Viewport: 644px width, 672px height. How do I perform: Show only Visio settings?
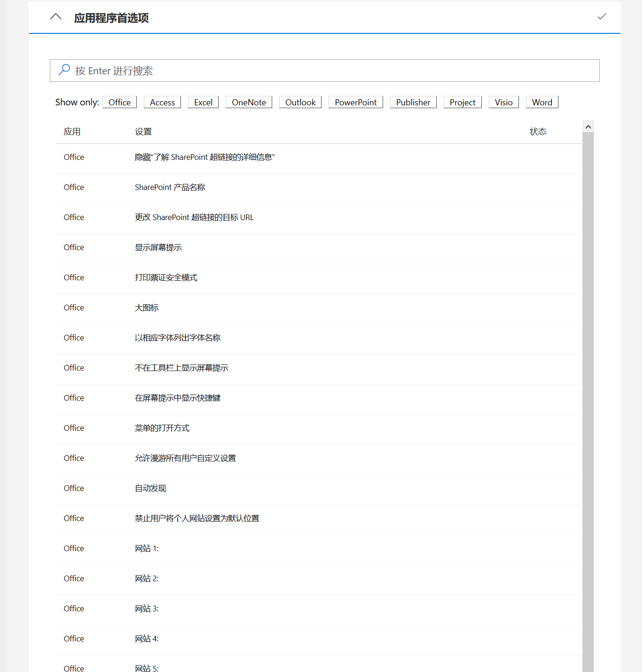click(503, 102)
